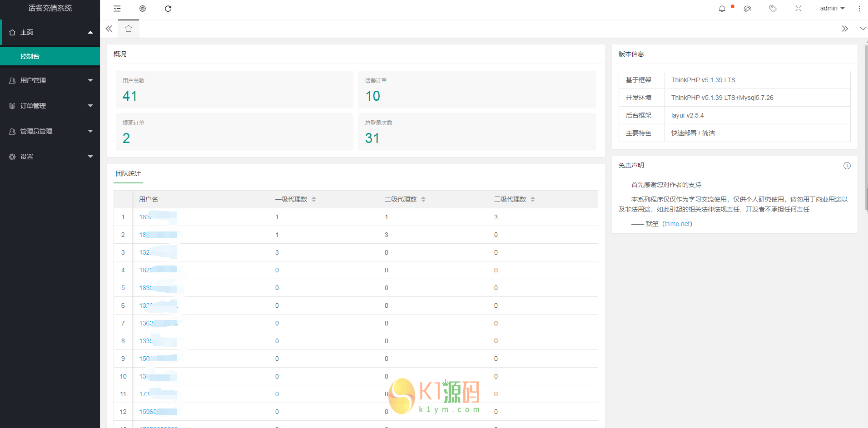Screen dimensions: 868x428
Task: Click the tag note icon
Action: tap(773, 9)
